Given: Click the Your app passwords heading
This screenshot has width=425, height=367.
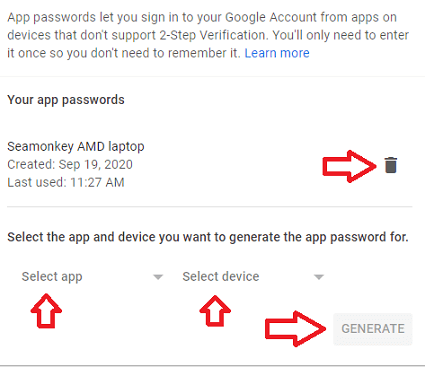Looking at the screenshot, I should pyautogui.click(x=66, y=100).
